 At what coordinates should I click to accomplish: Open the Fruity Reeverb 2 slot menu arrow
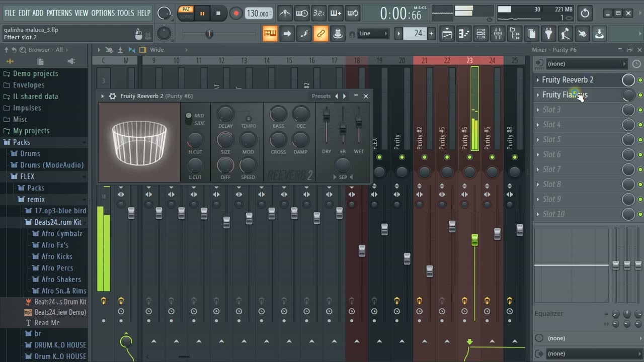pyautogui.click(x=537, y=80)
